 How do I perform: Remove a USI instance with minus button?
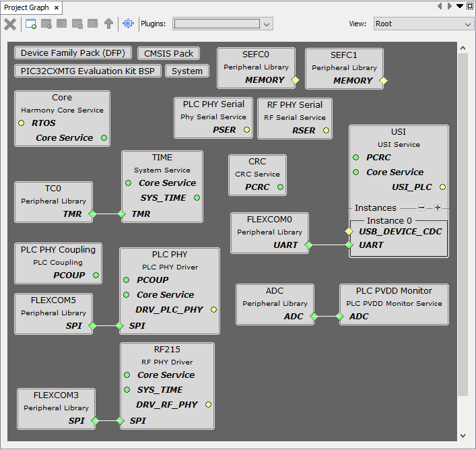421,208
